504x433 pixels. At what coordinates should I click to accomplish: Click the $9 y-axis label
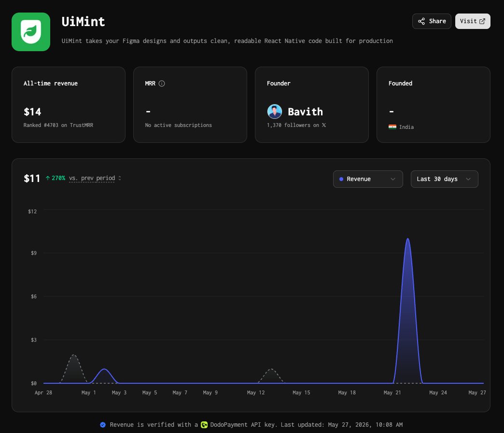(34, 253)
